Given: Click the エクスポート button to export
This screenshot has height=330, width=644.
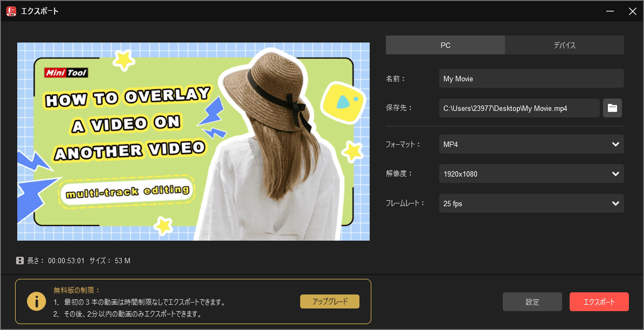Looking at the screenshot, I should tap(599, 301).
